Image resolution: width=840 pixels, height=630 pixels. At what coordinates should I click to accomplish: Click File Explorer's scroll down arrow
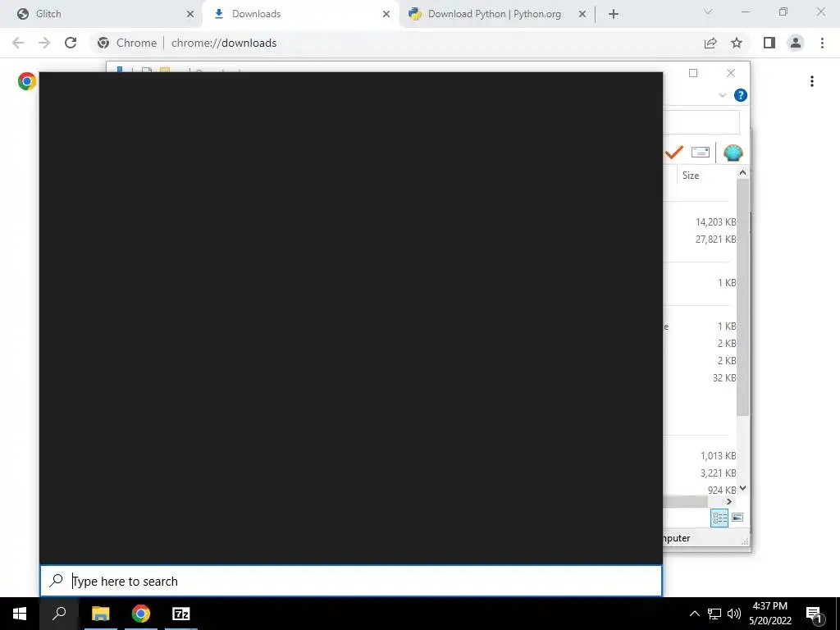point(742,488)
